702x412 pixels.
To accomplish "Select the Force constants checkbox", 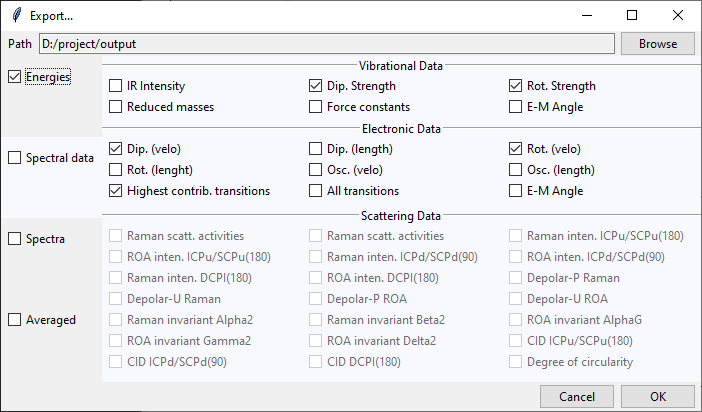I will (315, 107).
